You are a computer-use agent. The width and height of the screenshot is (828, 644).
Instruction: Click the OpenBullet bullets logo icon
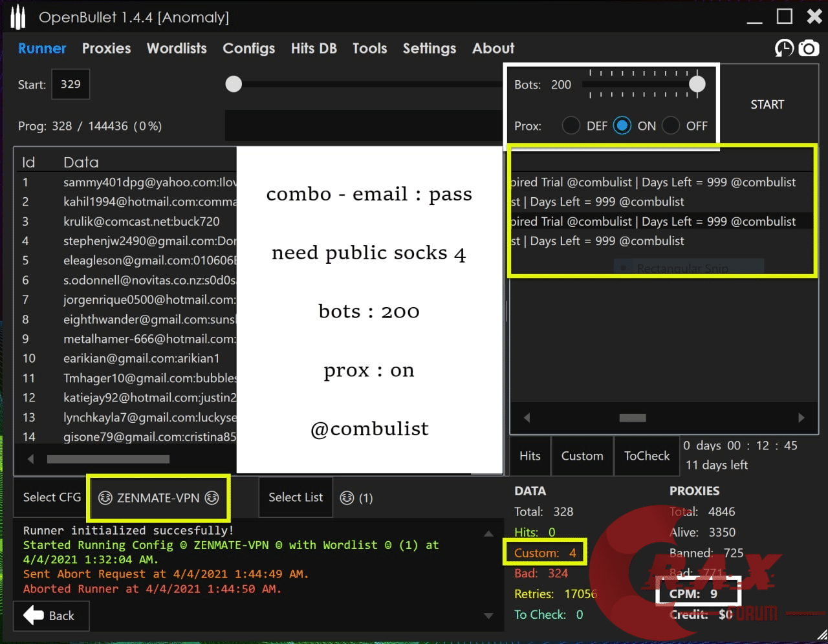18,17
